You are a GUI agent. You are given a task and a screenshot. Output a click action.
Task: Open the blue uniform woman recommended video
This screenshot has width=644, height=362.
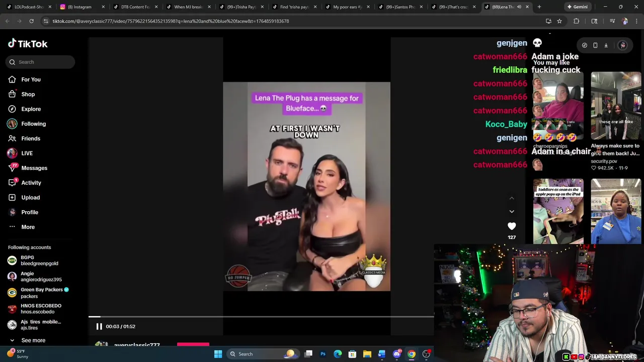616,211
